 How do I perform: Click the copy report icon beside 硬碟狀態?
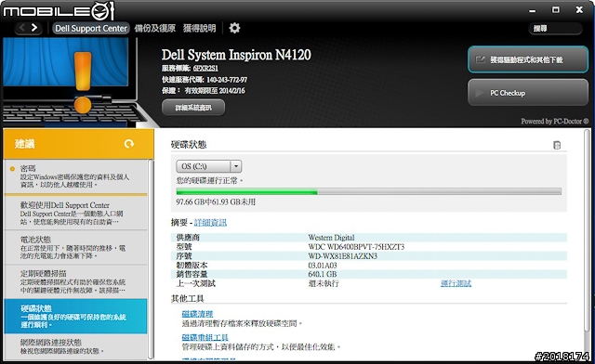pyautogui.click(x=557, y=145)
